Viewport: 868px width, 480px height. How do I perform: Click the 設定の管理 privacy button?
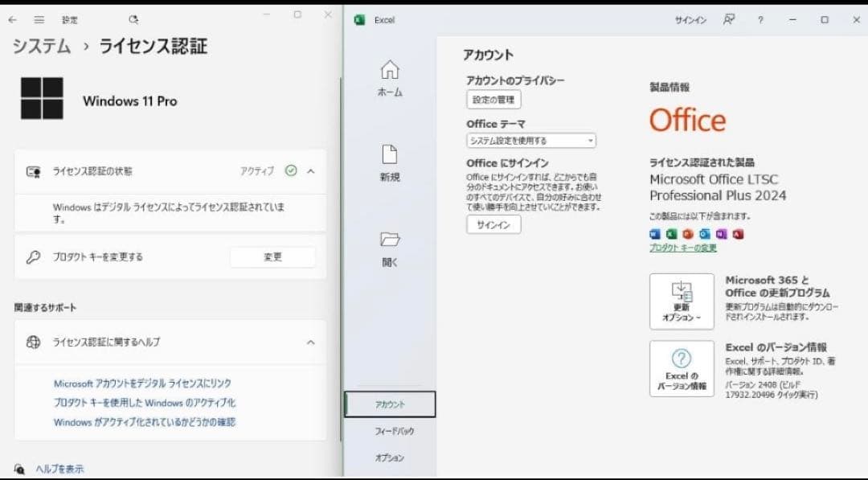[x=493, y=100]
